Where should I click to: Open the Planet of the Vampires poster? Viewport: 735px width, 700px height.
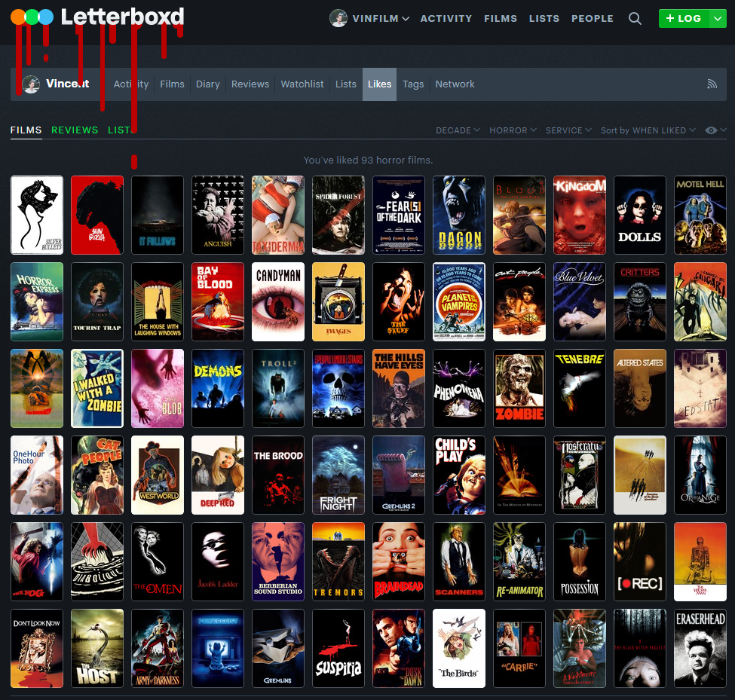[459, 301]
